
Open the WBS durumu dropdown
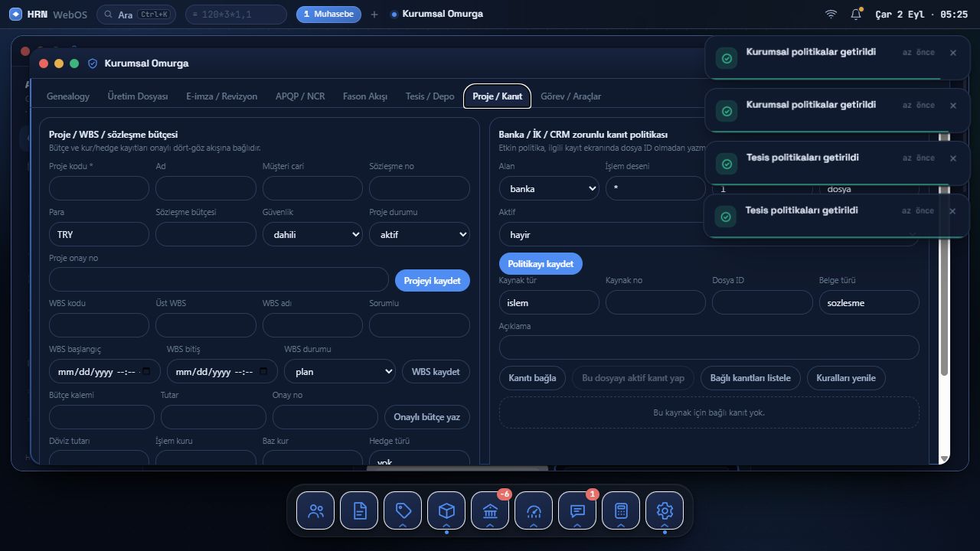pyautogui.click(x=340, y=372)
